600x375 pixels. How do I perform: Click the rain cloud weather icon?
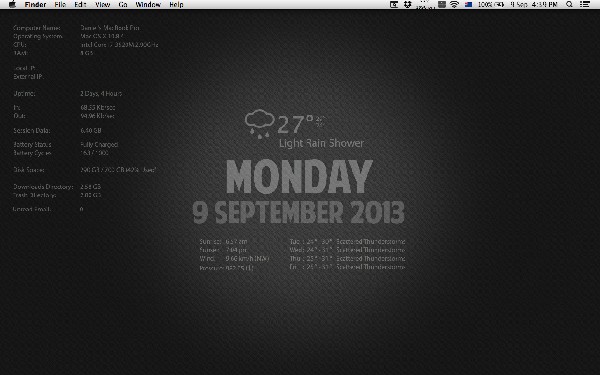pyautogui.click(x=259, y=124)
